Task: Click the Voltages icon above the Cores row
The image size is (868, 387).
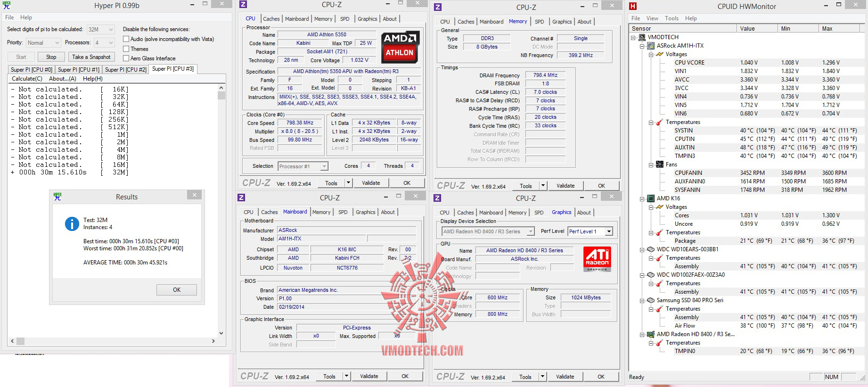Action: 660,207
